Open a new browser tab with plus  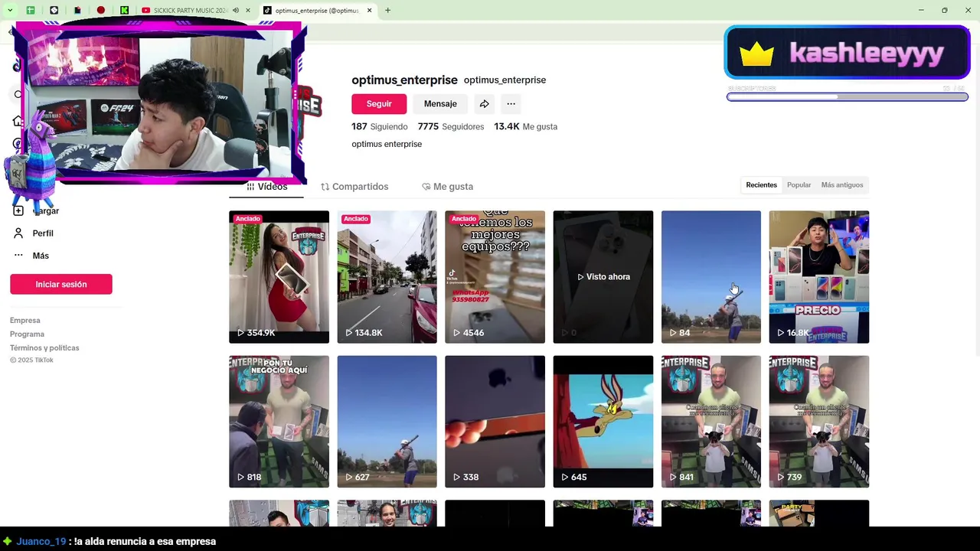388,11
